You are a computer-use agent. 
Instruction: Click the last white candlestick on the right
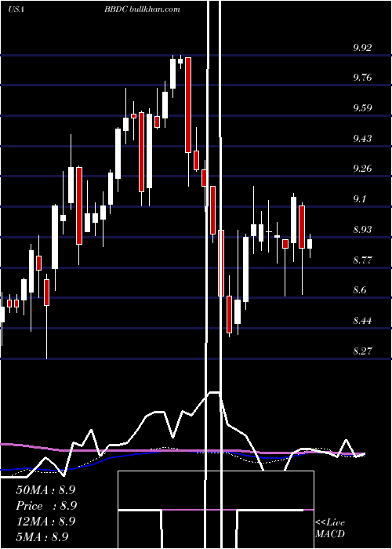pyautogui.click(x=310, y=244)
